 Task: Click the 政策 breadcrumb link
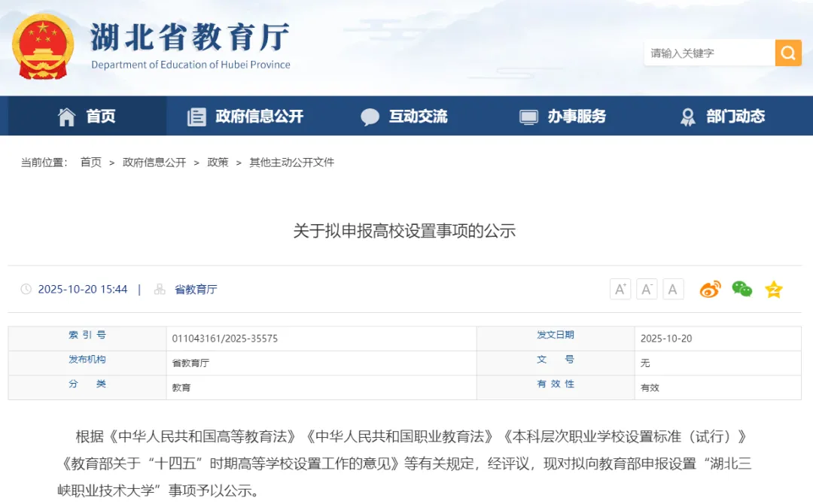click(218, 162)
